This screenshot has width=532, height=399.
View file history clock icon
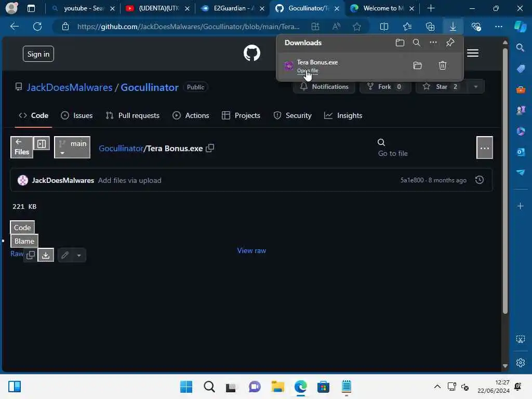tap(479, 180)
